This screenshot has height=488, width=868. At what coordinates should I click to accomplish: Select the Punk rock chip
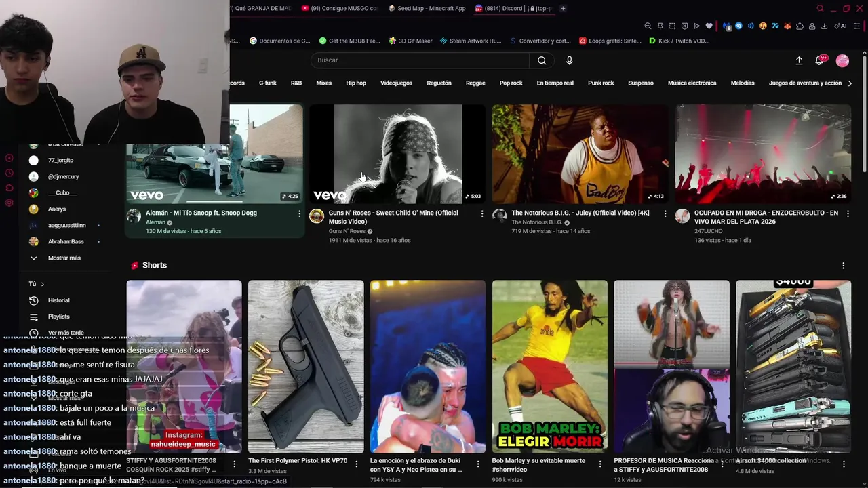point(601,83)
